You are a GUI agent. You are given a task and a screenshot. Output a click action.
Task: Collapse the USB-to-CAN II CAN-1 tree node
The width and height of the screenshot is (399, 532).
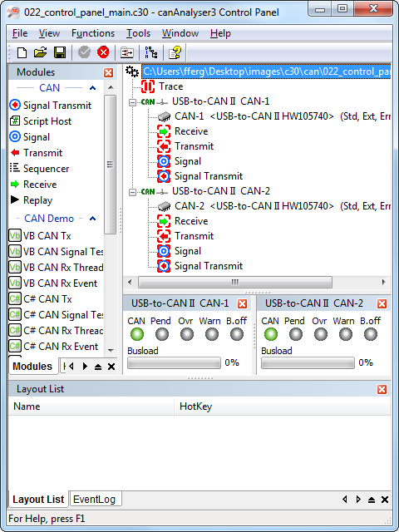click(x=133, y=102)
